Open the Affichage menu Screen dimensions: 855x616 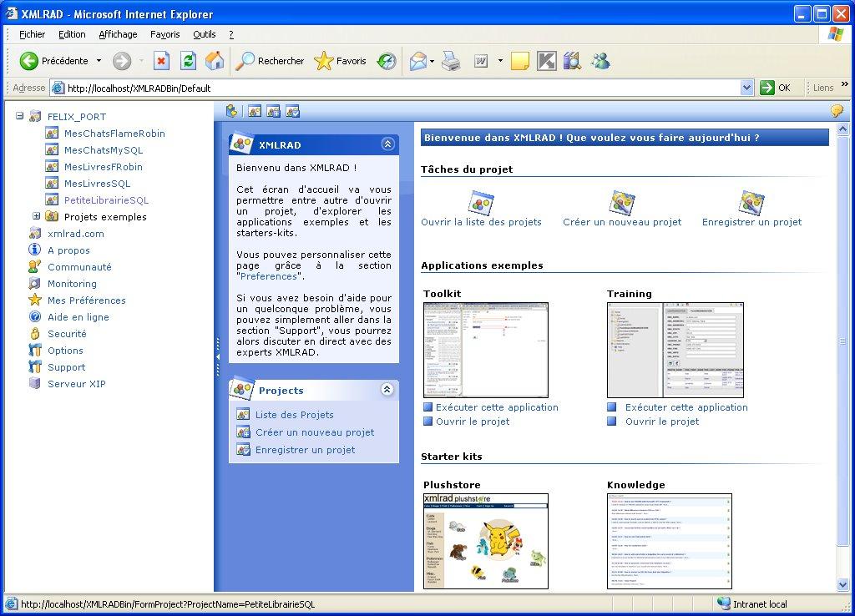coord(118,34)
